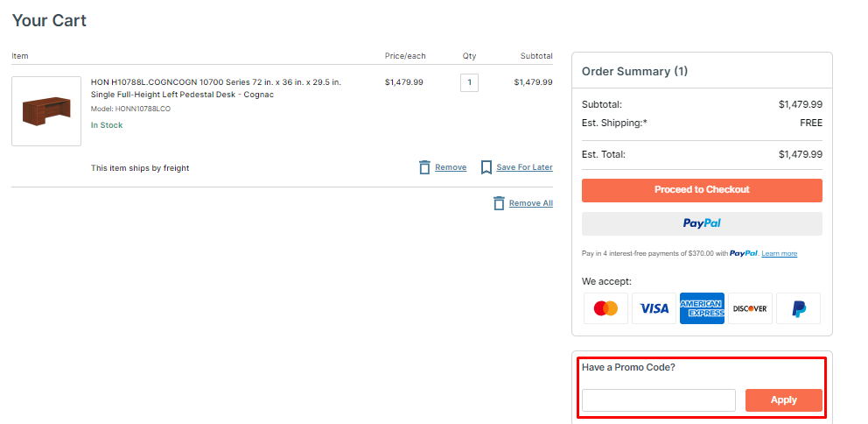The height and width of the screenshot is (424, 868).
Task: Click the Save For Later link
Action: [524, 167]
